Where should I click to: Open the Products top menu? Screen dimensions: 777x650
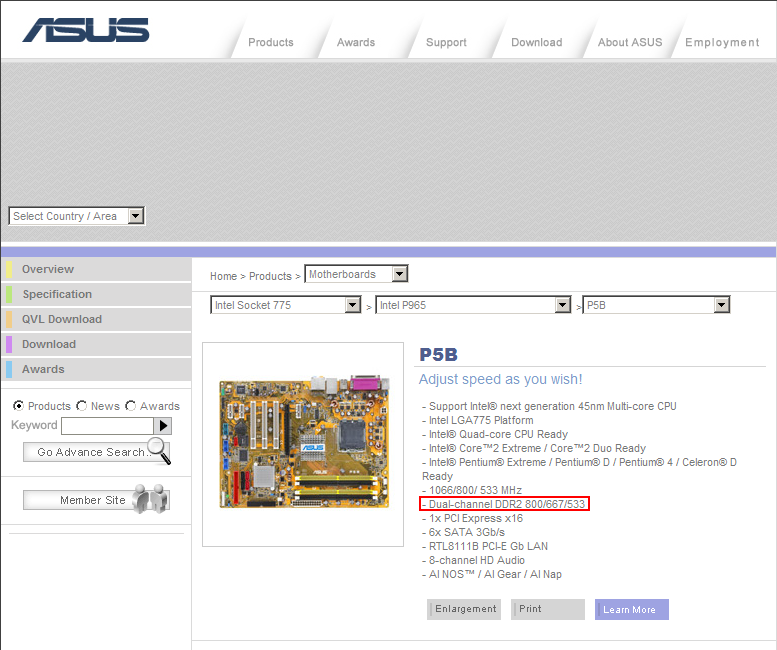pos(271,43)
